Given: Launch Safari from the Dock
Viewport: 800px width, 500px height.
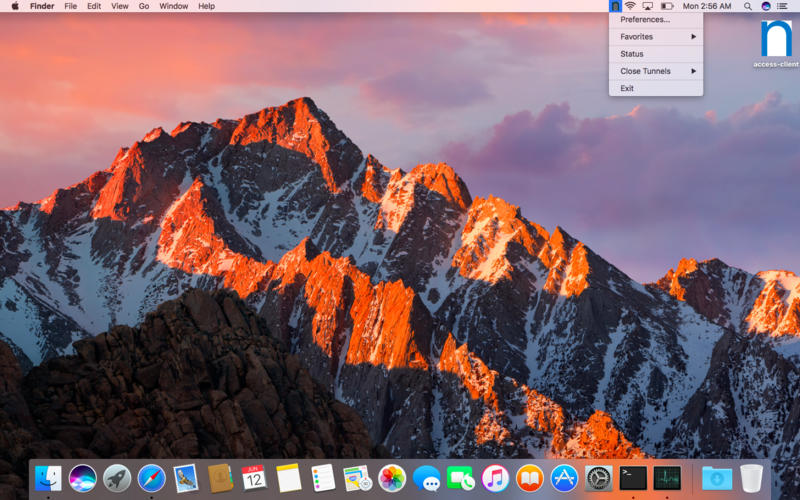Looking at the screenshot, I should click(x=152, y=479).
